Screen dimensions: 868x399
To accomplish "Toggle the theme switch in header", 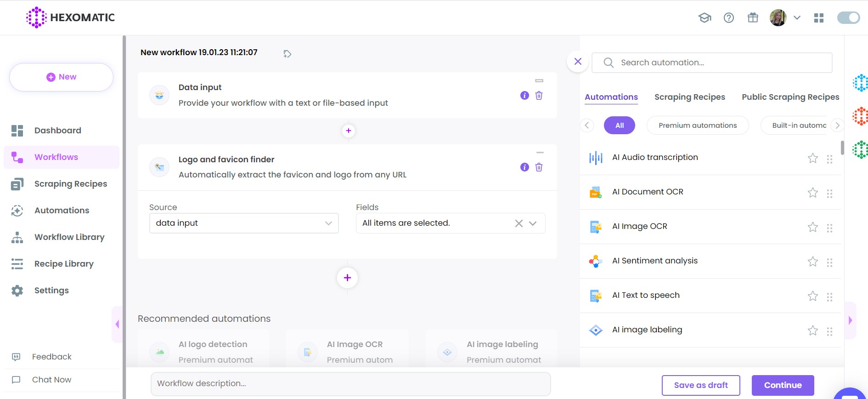I will (x=848, y=18).
